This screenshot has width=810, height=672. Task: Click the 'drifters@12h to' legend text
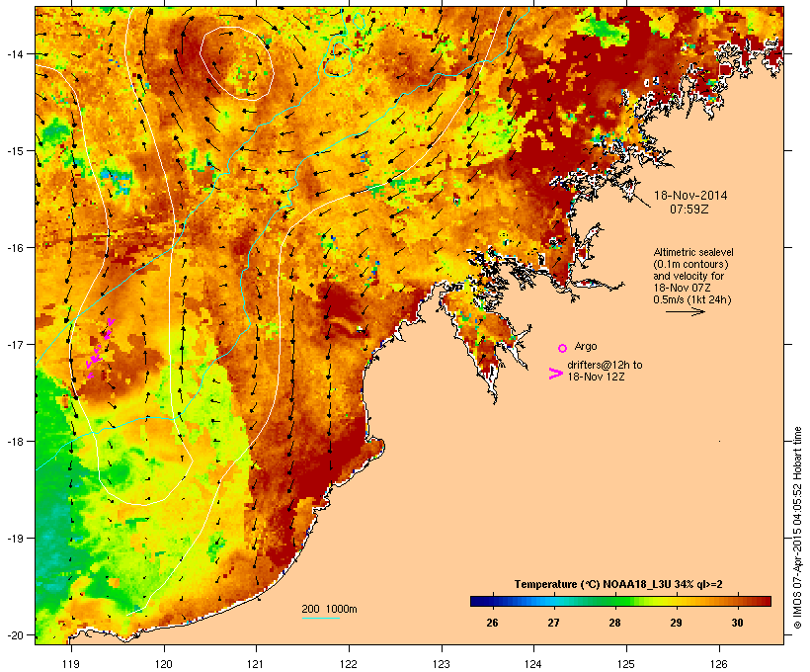point(605,365)
